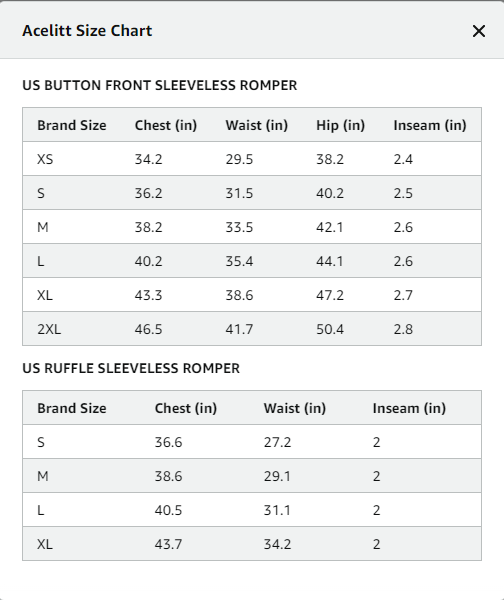Image resolution: width=504 pixels, height=600 pixels.
Task: Click inseam value 2.7 in XL row
Action: 403,295
